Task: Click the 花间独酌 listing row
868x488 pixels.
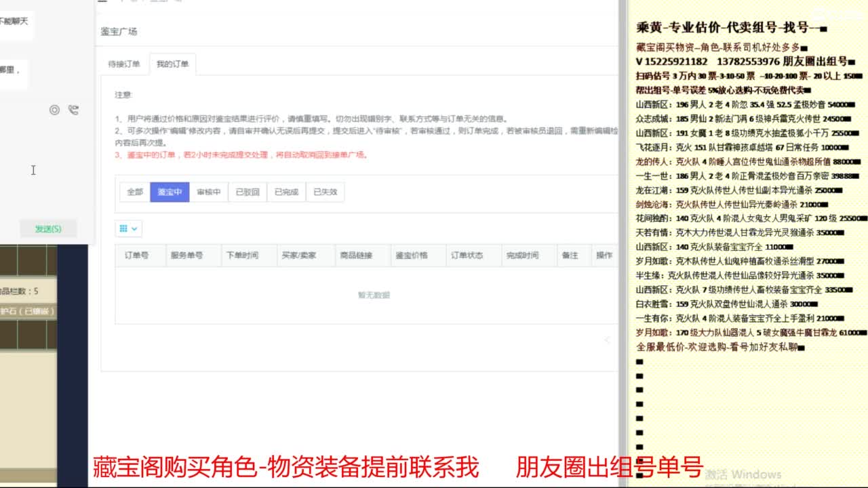Action: 751,219
